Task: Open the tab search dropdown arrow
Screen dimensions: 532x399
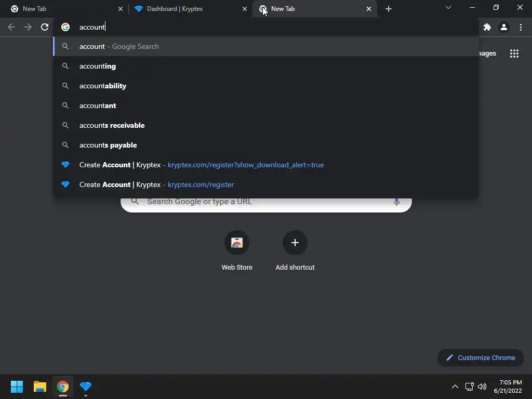Action: (448, 7)
